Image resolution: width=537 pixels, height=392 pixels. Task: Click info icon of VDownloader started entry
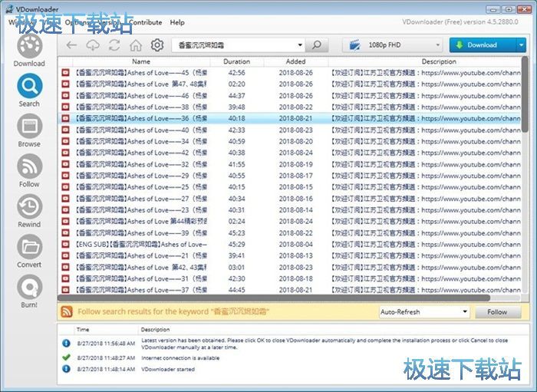pos(67,369)
